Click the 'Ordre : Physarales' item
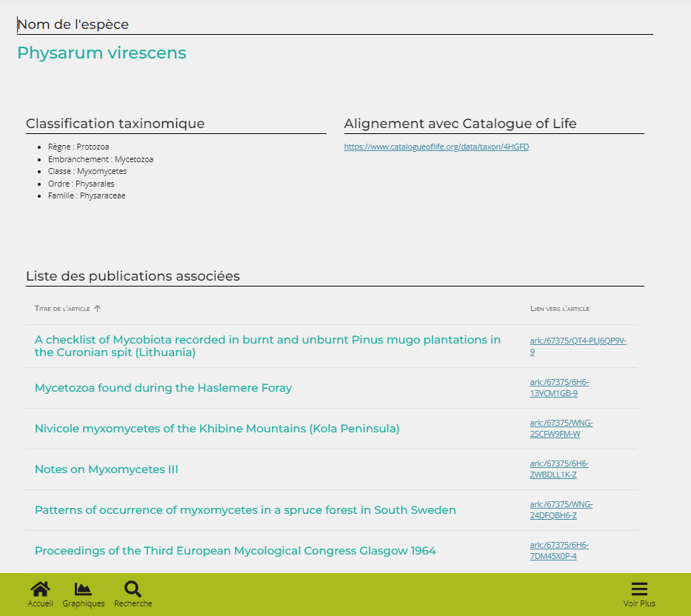The image size is (691, 616). coord(81,184)
